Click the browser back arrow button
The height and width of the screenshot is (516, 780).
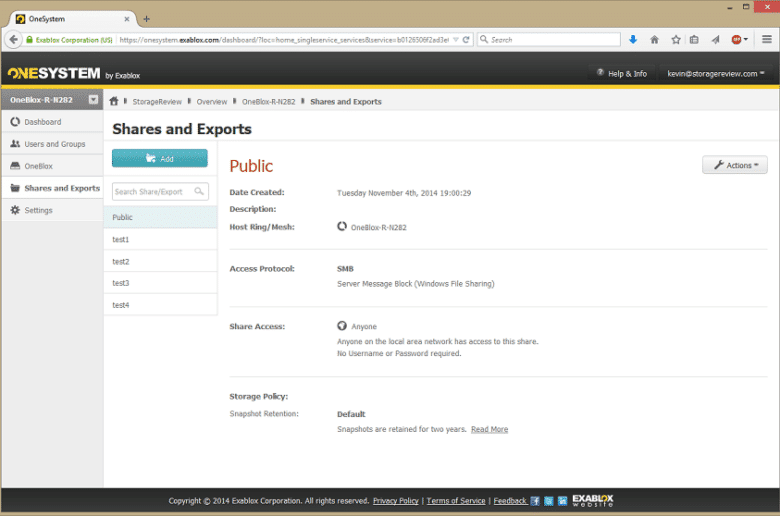tap(13, 40)
